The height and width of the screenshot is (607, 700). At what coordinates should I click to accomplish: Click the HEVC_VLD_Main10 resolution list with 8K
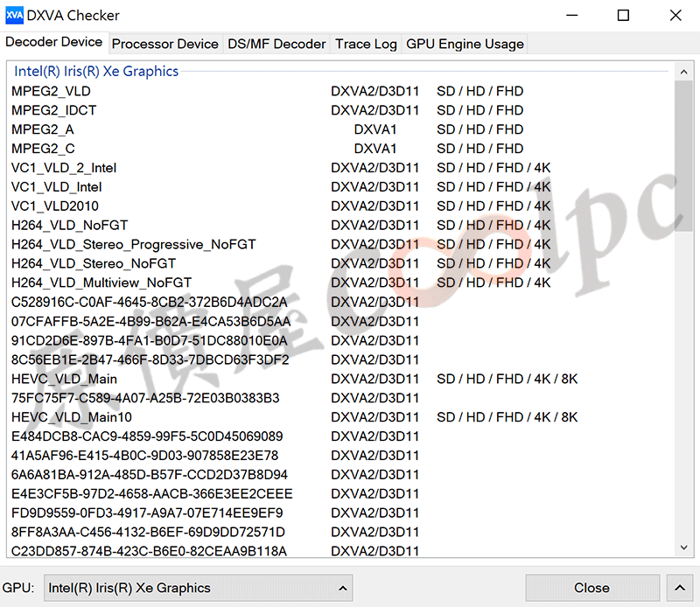[x=507, y=417]
